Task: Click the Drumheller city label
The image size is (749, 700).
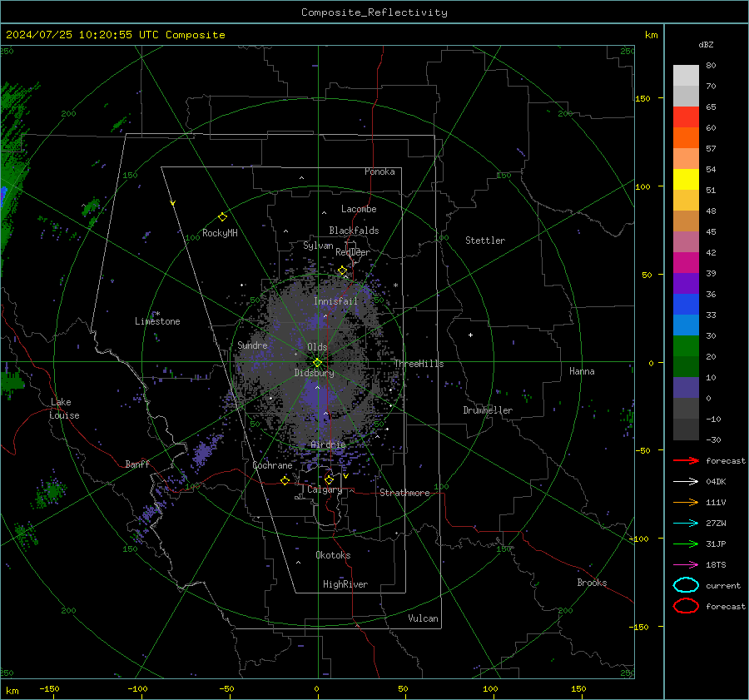Action: (488, 410)
